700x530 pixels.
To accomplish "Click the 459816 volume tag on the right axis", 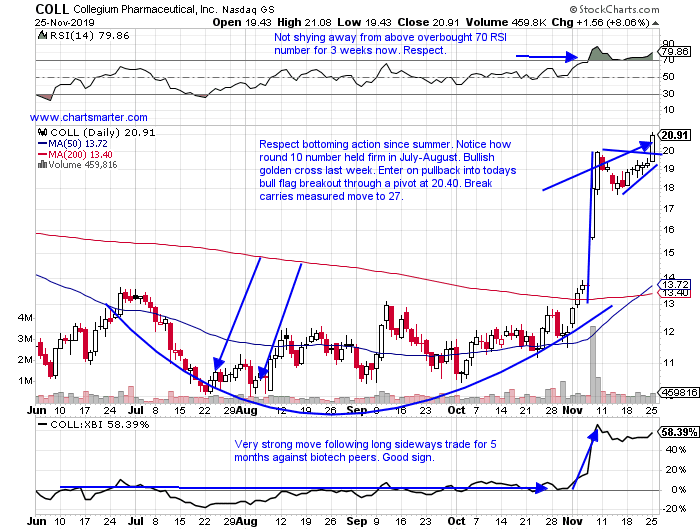I will pyautogui.click(x=679, y=392).
